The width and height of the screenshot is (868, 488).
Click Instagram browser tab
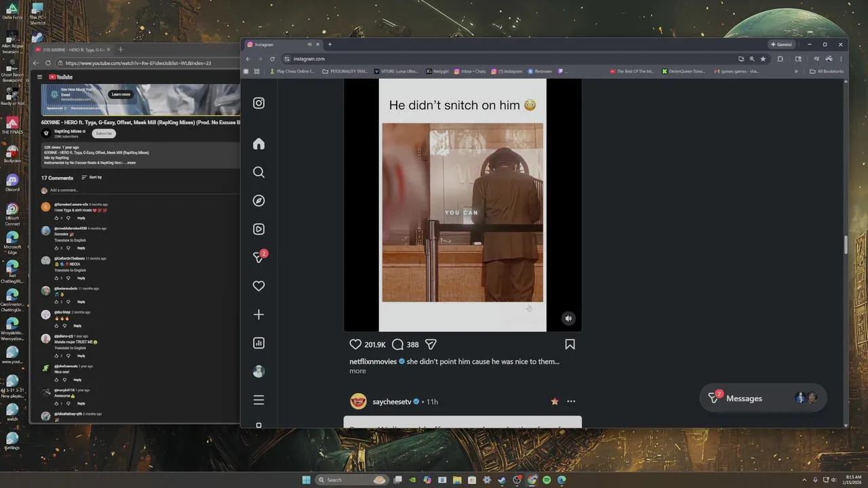282,44
